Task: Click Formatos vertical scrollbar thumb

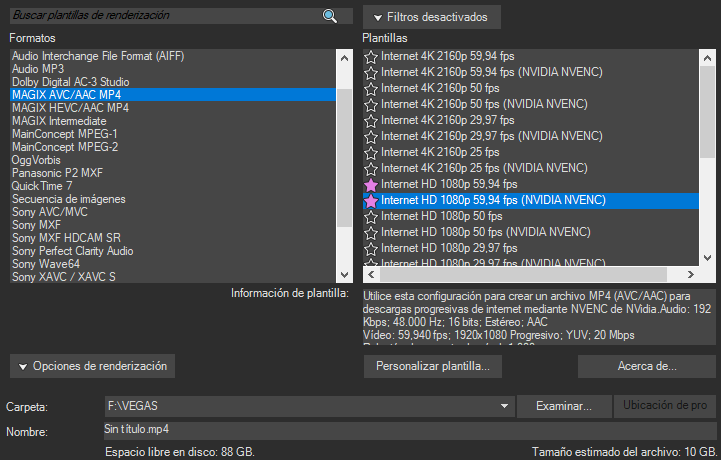Action: (344, 158)
